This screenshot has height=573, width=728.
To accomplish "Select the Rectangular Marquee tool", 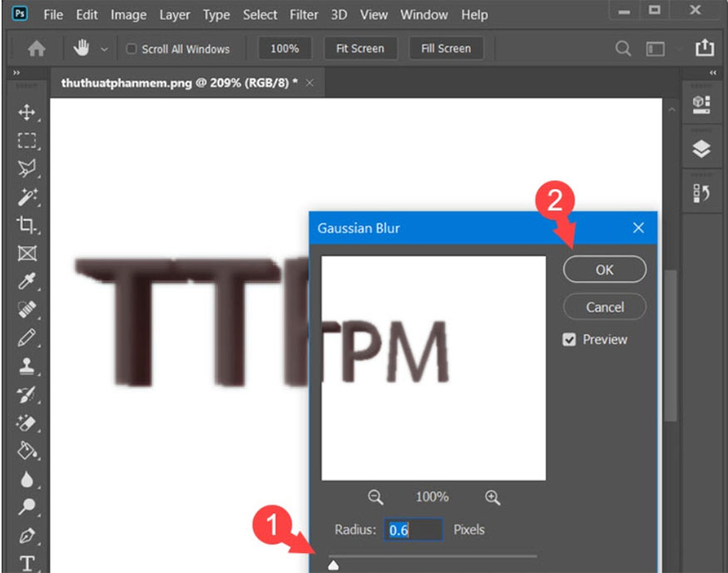I will point(27,139).
